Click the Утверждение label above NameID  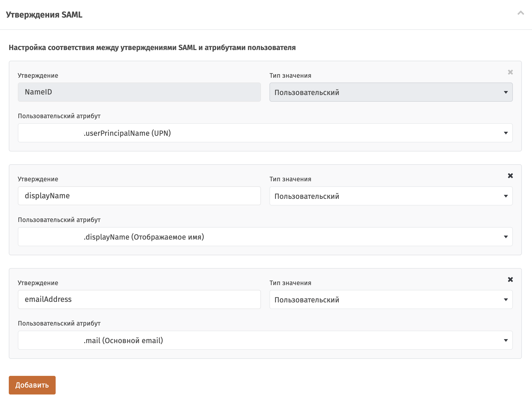point(38,76)
